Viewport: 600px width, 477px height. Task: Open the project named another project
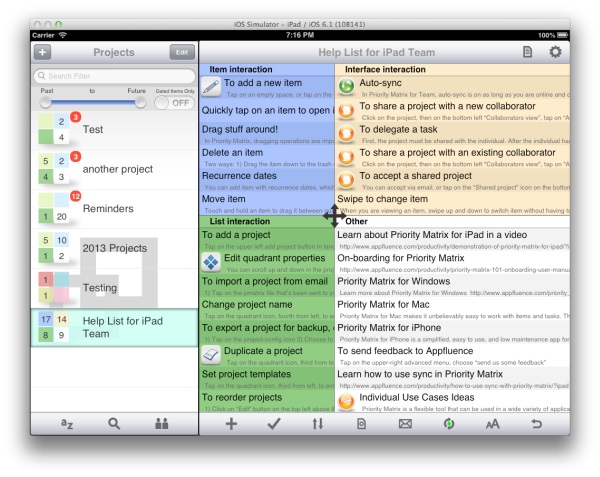114,169
